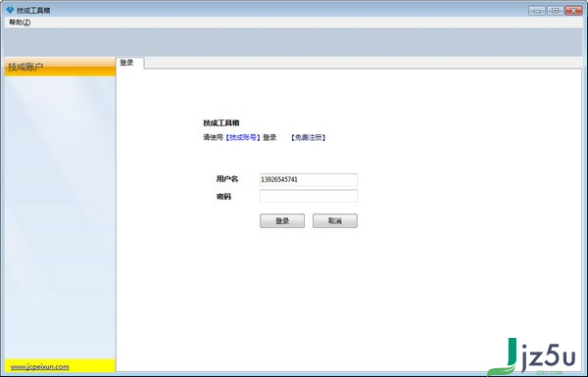Click the 取消 cancel button
This screenshot has height=377, width=588.
(335, 220)
